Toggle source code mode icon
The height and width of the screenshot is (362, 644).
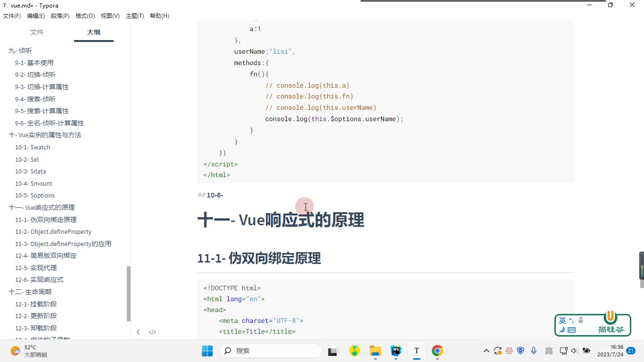pos(152,332)
